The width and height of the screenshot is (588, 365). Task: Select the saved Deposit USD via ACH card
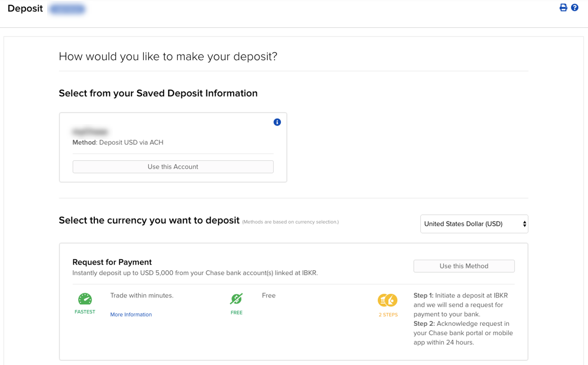[x=173, y=167]
